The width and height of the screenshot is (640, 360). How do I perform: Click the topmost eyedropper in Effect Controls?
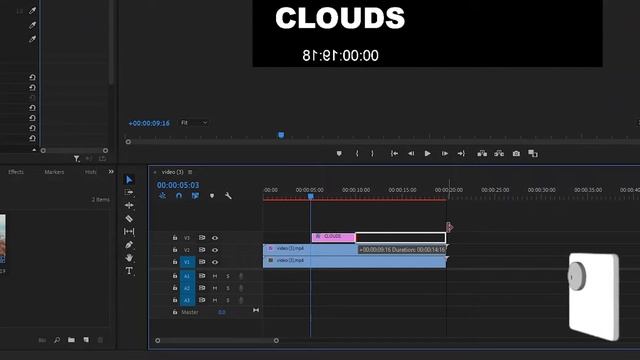coord(32,11)
